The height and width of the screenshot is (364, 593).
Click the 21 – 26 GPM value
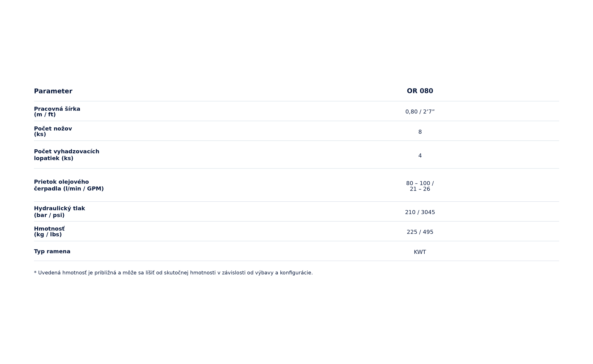point(420,189)
